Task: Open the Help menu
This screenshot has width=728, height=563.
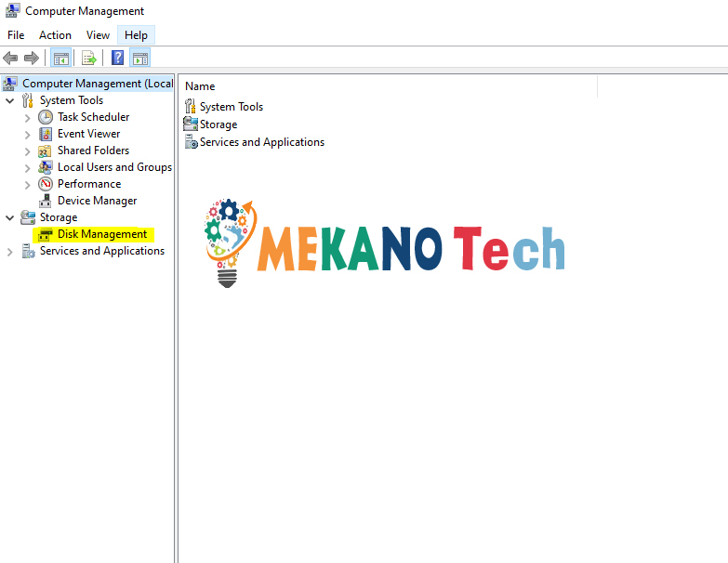Action: pos(136,35)
